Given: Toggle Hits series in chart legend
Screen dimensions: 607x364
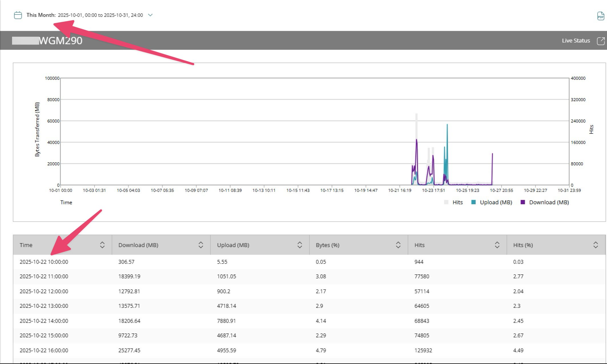Looking at the screenshot, I should [457, 202].
